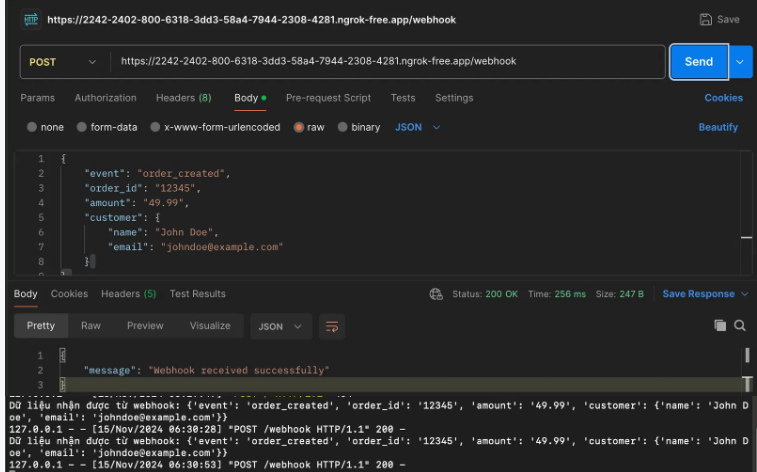Open the response Headers (5) tab
This screenshot has height=472, width=757.
point(129,294)
